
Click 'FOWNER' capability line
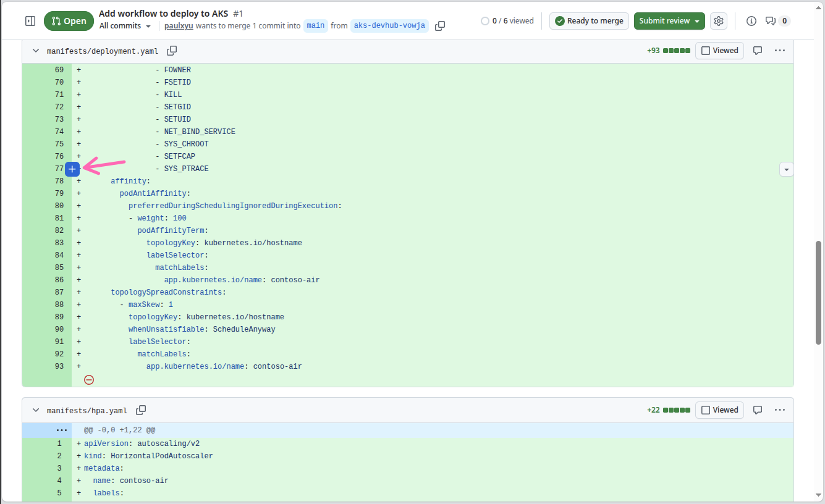pos(433,70)
